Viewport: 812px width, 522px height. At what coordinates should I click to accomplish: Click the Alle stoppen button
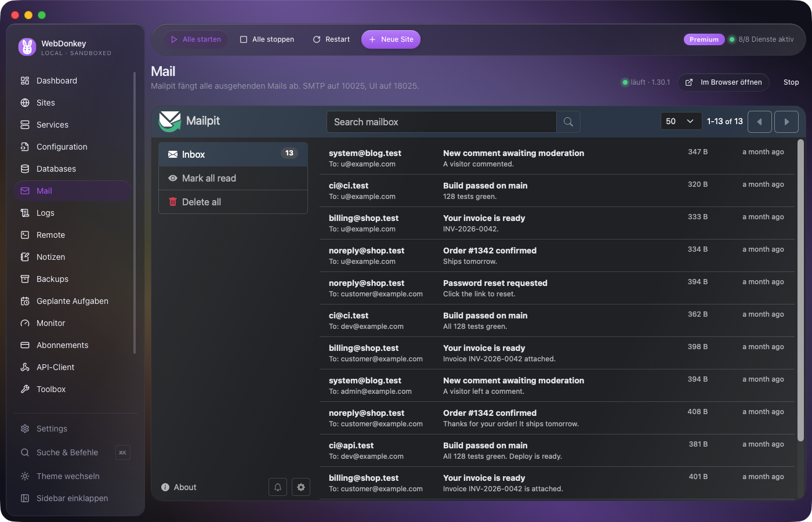[267, 39]
